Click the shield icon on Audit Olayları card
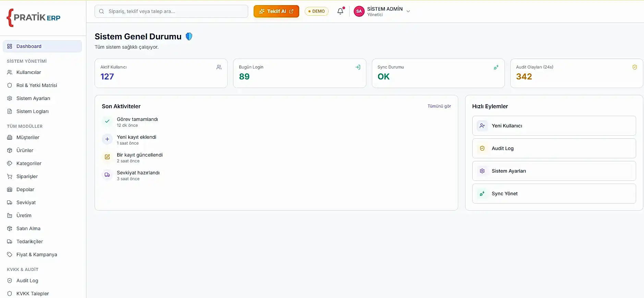This screenshot has height=298, width=644. pos(635,67)
